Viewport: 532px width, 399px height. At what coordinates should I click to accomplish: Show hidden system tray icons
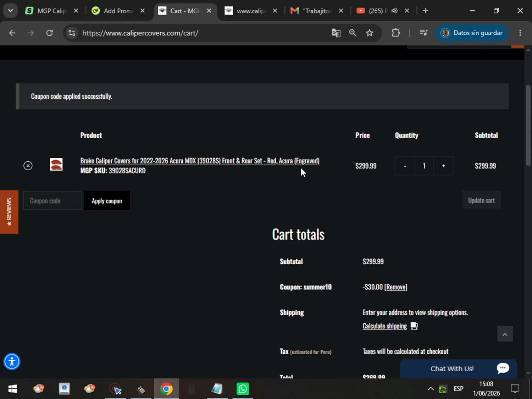(431, 389)
